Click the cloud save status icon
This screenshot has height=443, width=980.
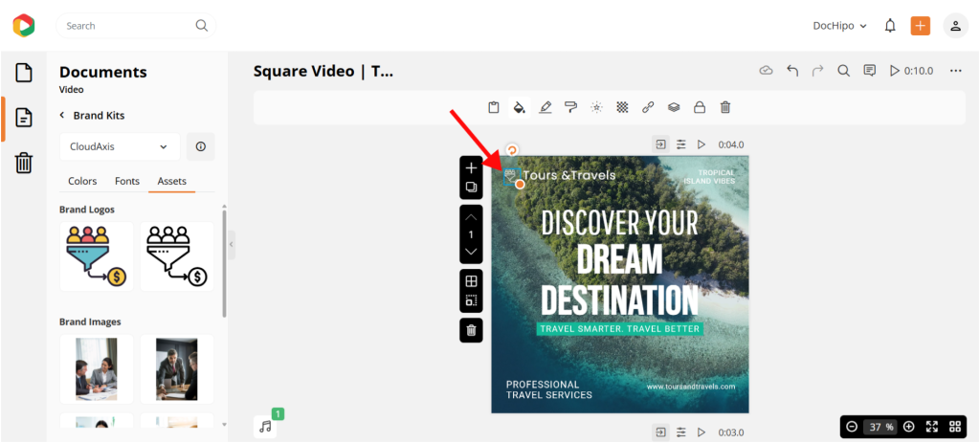tap(766, 71)
